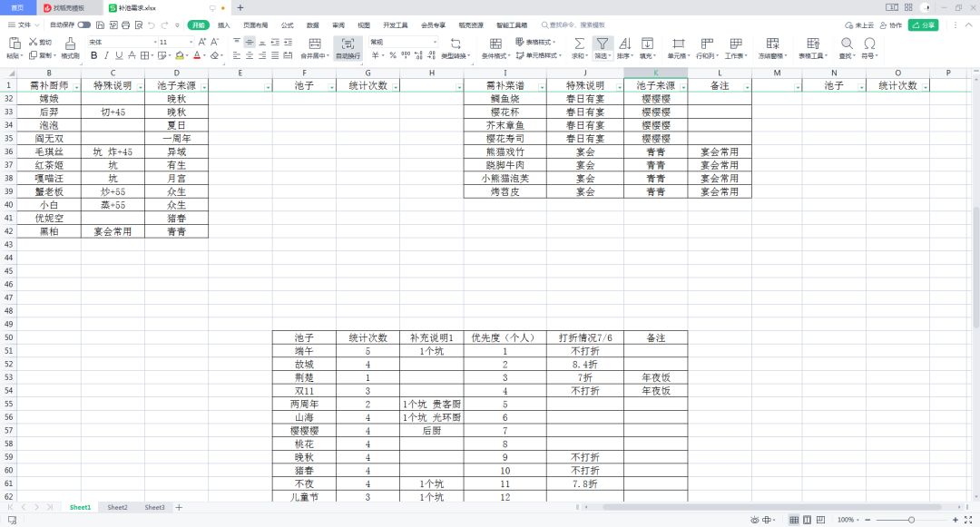Click the AutoSum (求和) sigma icon
980x527 pixels.
click(x=579, y=44)
